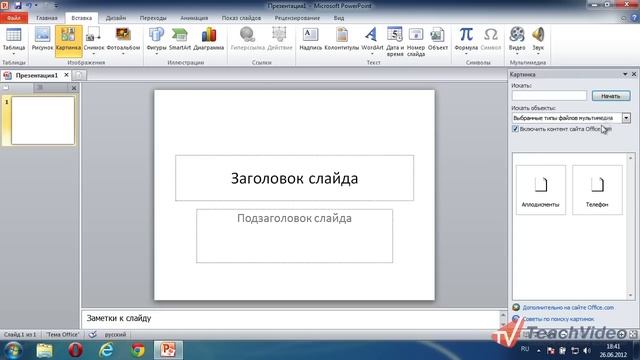Close the slide thumbnails pane

click(74, 88)
